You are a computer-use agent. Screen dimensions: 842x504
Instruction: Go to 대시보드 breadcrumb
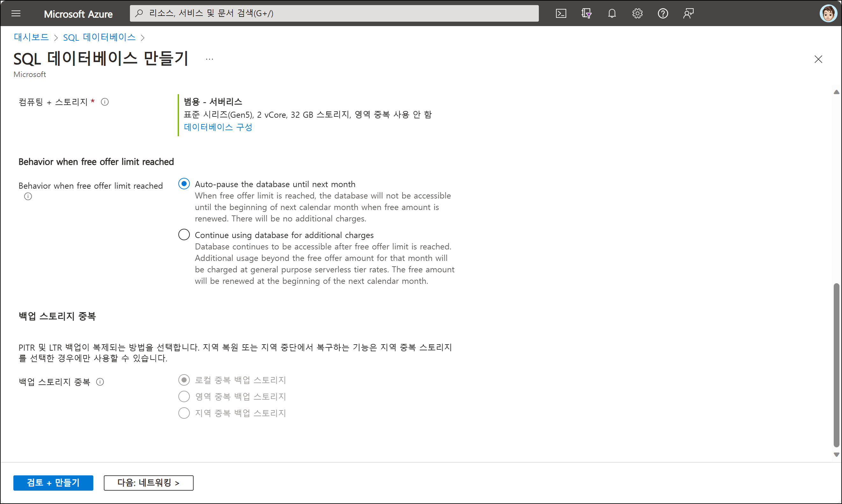click(x=31, y=37)
